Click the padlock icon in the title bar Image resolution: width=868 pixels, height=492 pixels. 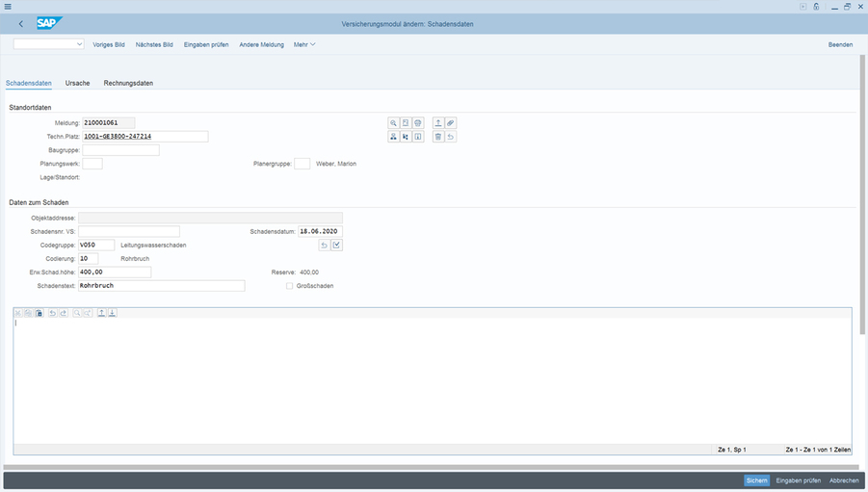click(816, 6)
